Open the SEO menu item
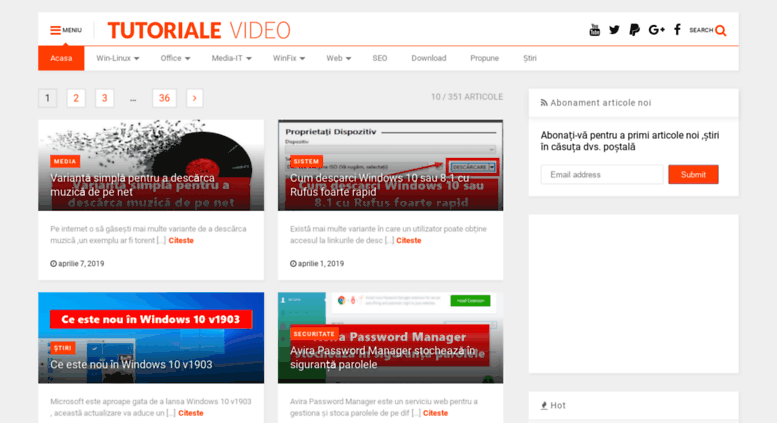 point(380,58)
